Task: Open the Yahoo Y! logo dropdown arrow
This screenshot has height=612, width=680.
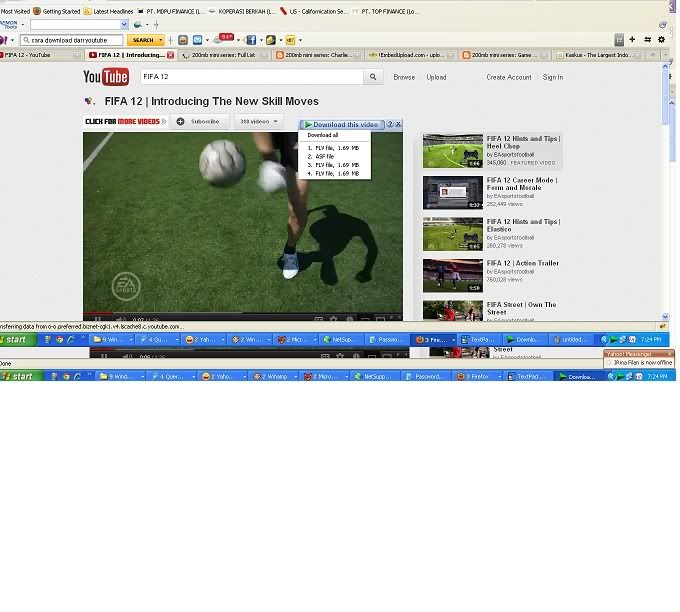Action: point(12,40)
